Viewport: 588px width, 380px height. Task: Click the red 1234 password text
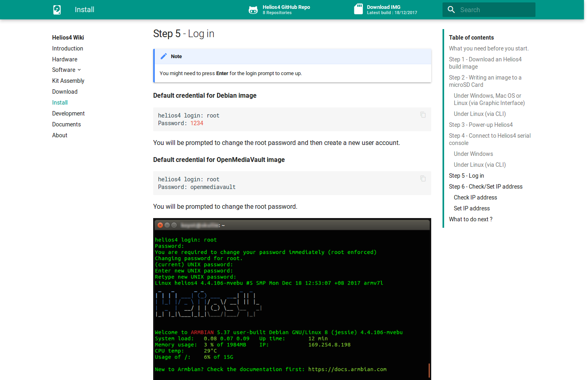pos(197,123)
